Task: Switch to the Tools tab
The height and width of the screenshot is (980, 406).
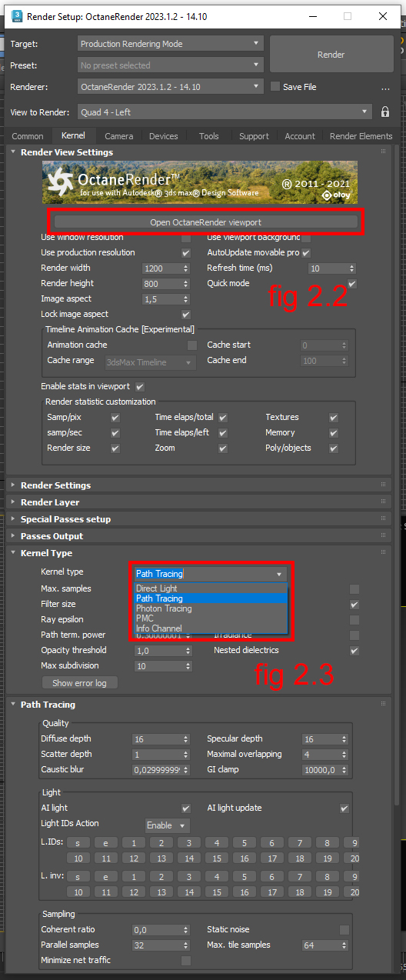Action: (209, 136)
